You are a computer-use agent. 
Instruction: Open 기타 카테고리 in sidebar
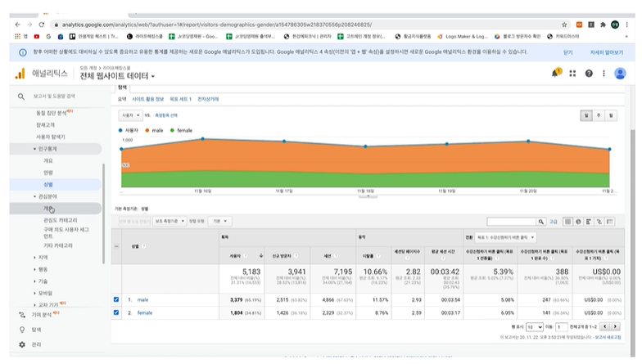(x=58, y=245)
